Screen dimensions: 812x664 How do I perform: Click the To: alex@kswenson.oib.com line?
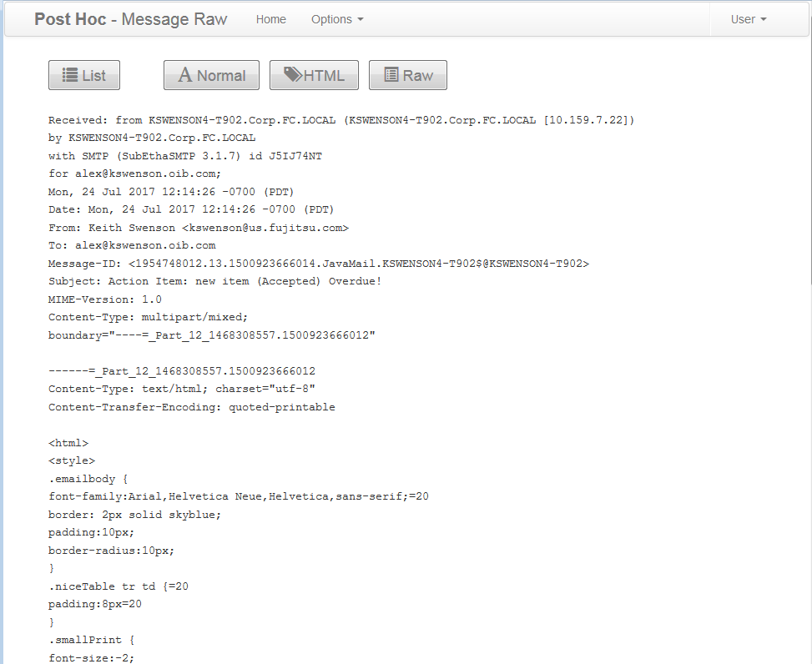point(132,245)
